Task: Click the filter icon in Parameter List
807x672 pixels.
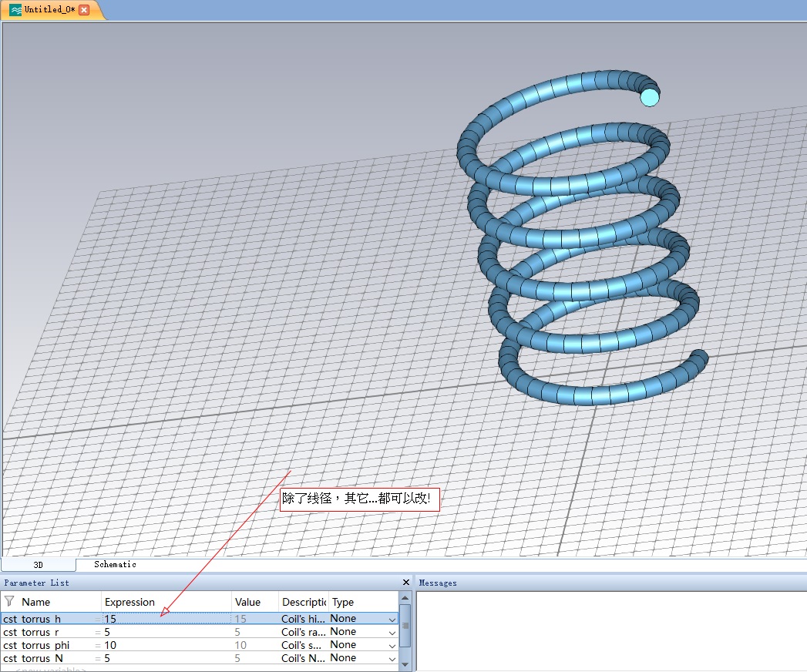Action: tap(9, 601)
